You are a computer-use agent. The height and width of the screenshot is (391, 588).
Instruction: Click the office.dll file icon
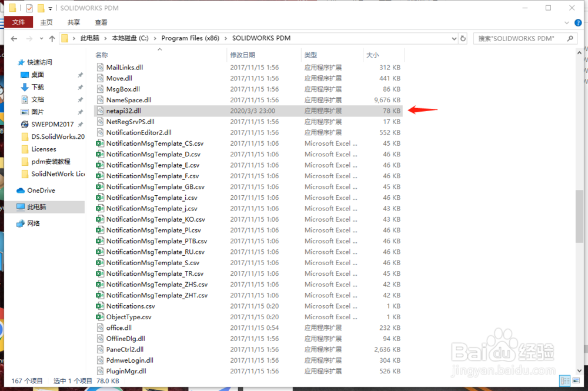pyautogui.click(x=100, y=327)
